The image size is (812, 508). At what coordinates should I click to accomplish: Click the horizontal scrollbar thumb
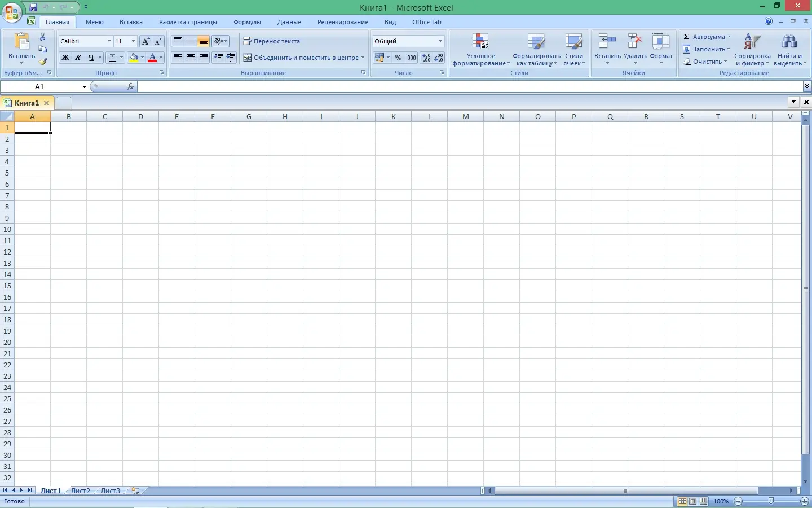pyautogui.click(x=626, y=491)
